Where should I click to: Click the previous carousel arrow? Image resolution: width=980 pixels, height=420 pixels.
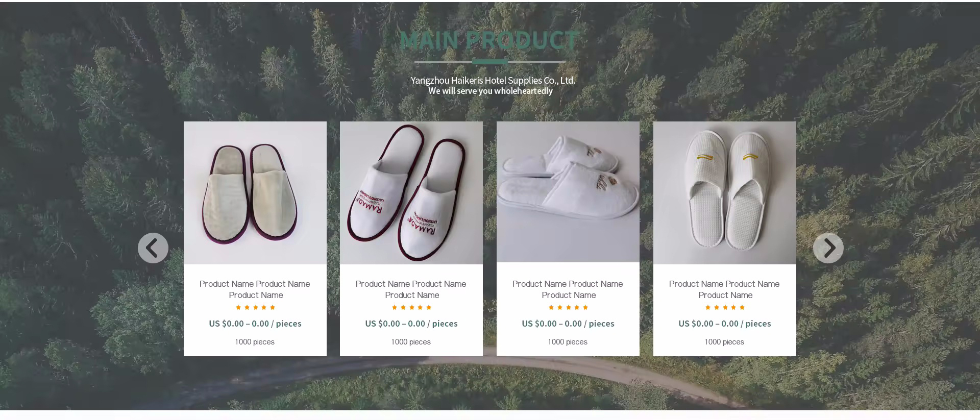(x=153, y=248)
